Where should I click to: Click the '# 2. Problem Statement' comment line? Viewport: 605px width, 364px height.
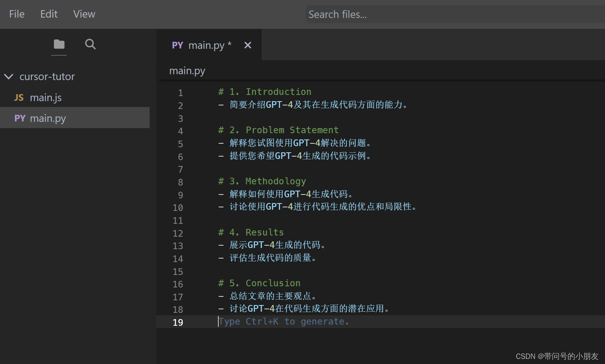pos(278,130)
